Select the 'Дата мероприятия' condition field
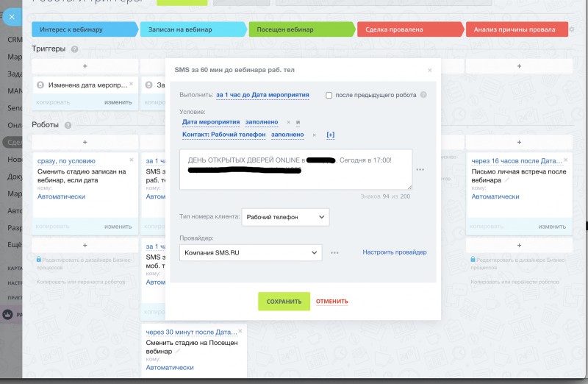Viewport: 588px width, 384px height. 211,122
